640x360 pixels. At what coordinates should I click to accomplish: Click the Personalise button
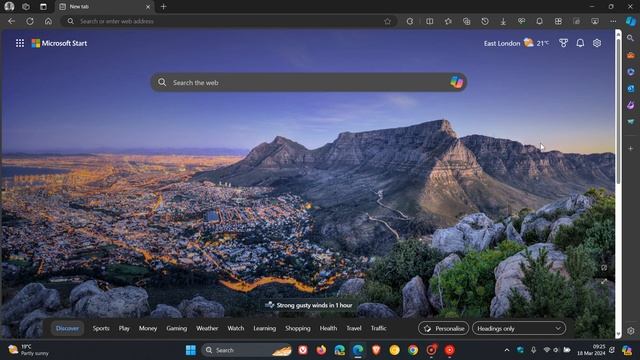[x=443, y=328]
